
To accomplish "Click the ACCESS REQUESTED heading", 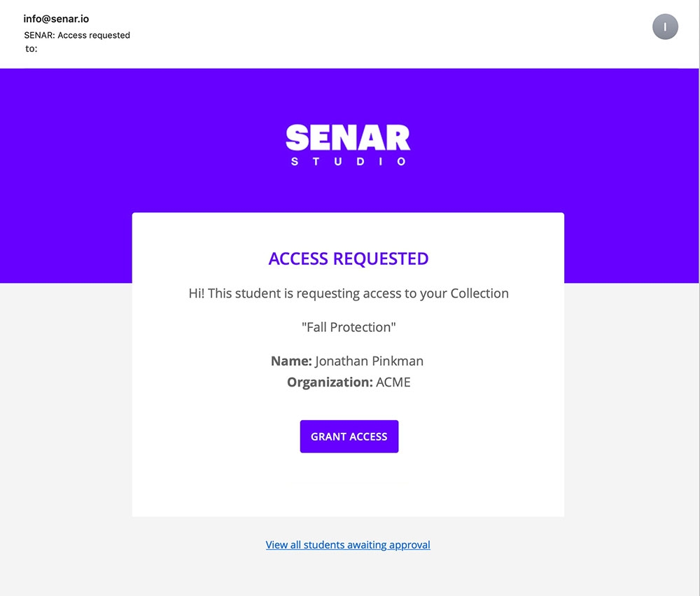I will tap(348, 259).
